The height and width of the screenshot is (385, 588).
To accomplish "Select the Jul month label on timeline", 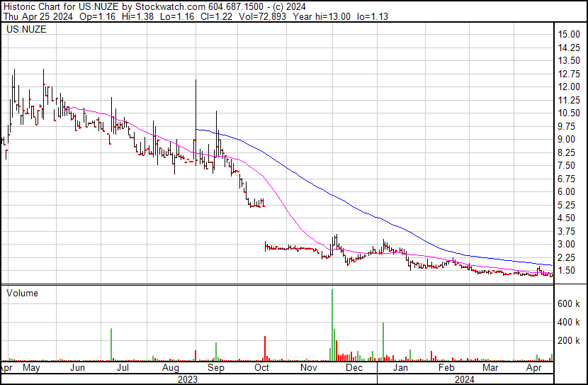I will tap(123, 369).
